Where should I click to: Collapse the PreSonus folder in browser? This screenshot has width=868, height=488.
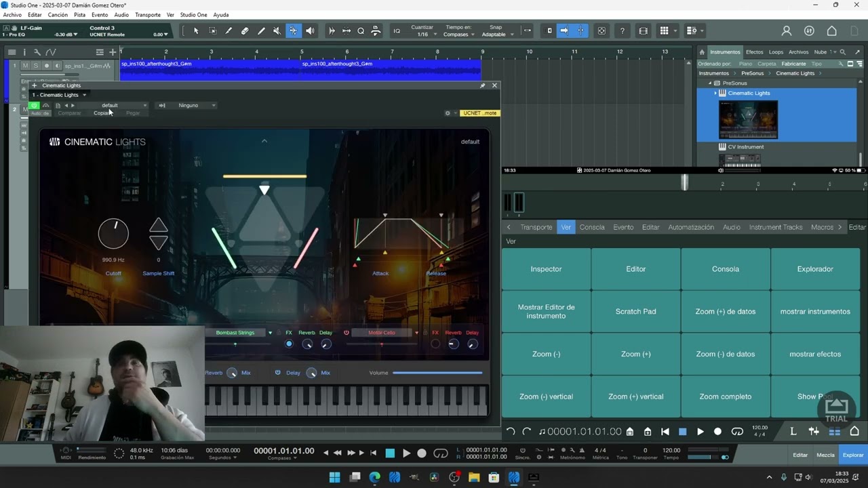click(x=709, y=83)
